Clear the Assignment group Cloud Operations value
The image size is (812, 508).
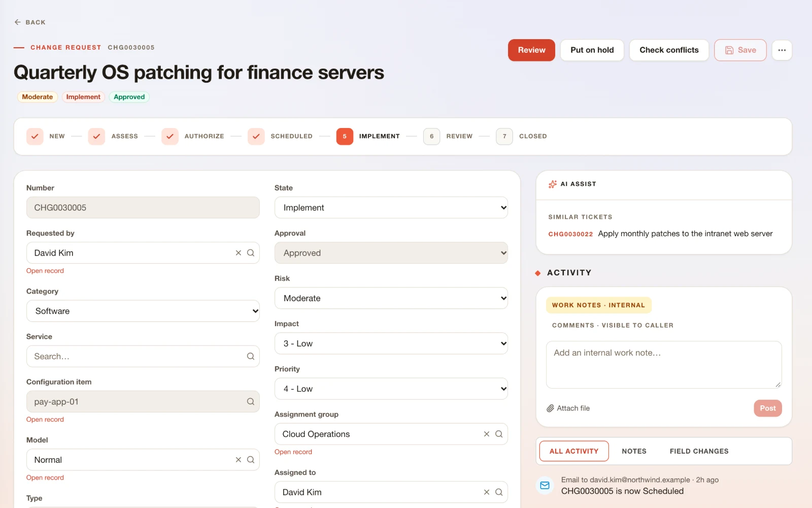(487, 434)
